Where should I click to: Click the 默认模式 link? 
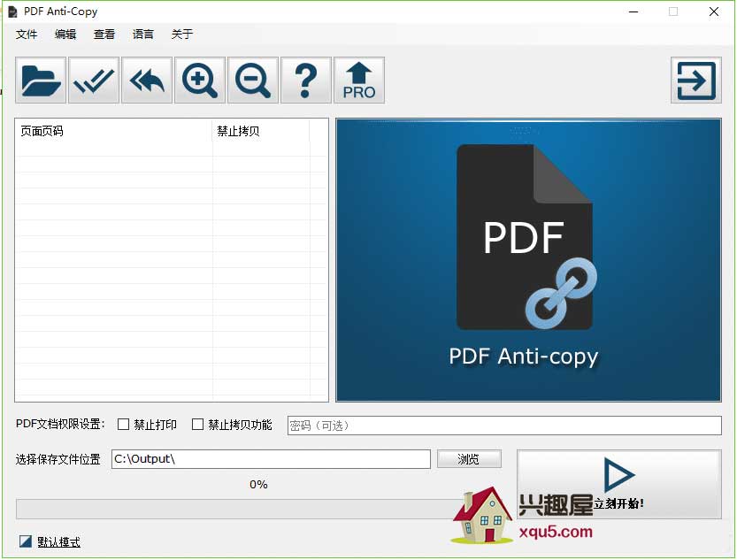(58, 542)
